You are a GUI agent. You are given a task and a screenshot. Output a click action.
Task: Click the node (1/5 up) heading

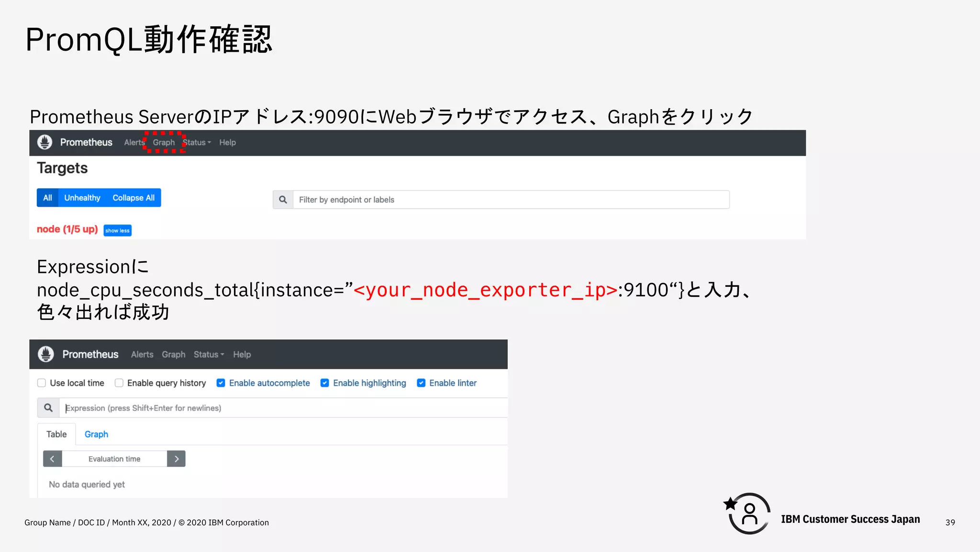point(67,229)
